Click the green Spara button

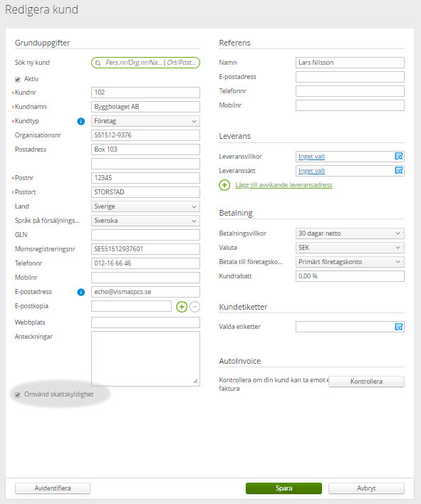click(x=284, y=488)
